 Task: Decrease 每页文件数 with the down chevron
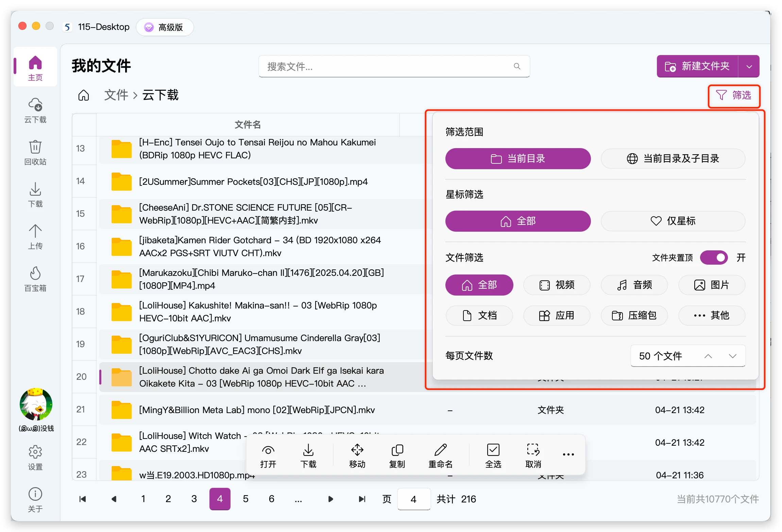pyautogui.click(x=733, y=356)
